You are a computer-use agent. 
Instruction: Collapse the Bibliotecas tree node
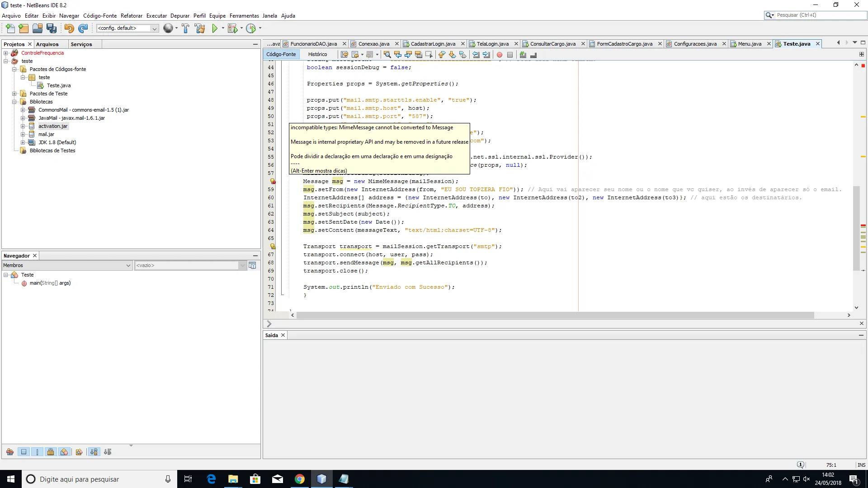[14, 102]
